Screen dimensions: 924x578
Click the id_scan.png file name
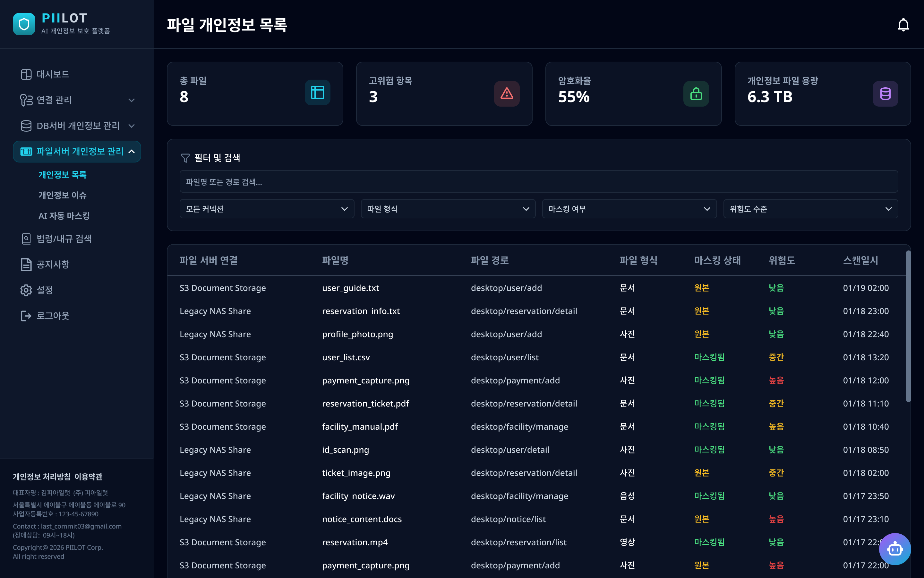click(x=346, y=450)
